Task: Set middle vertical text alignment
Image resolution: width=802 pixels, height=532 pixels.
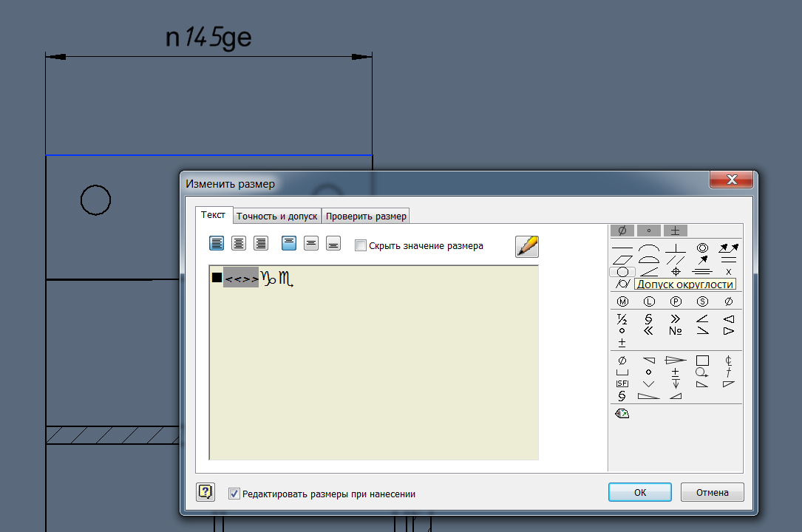Action: click(311, 243)
